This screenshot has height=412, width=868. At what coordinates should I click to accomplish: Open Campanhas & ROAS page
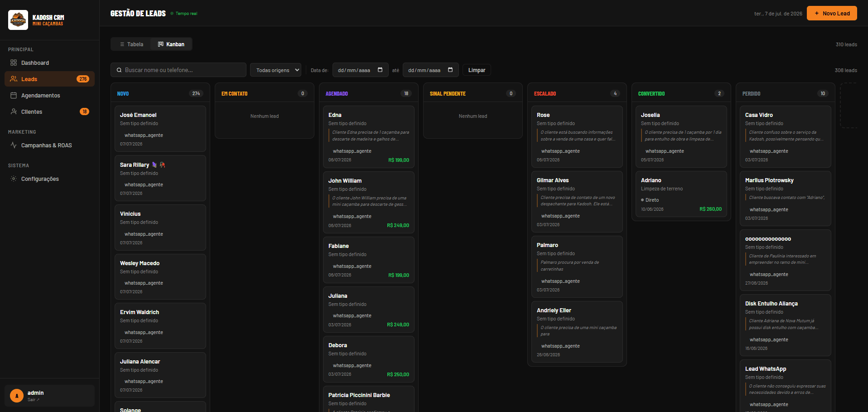coord(49,145)
